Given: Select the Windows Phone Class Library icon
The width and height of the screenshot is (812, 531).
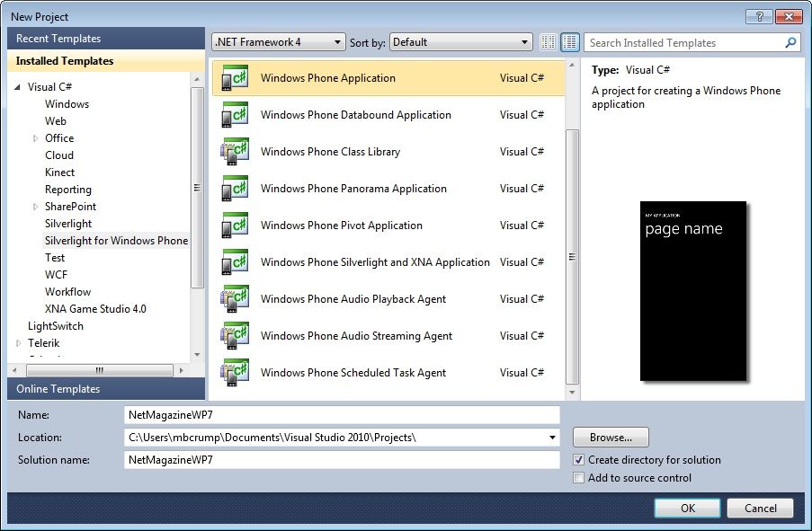Looking at the screenshot, I should click(235, 152).
